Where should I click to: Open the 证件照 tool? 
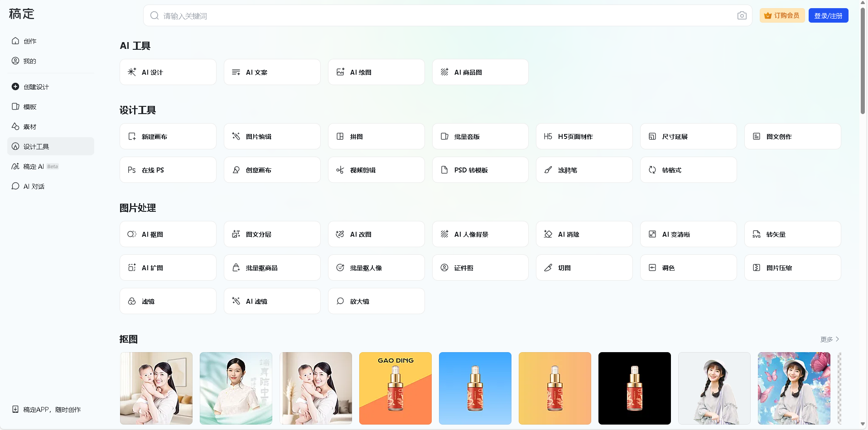(x=480, y=268)
